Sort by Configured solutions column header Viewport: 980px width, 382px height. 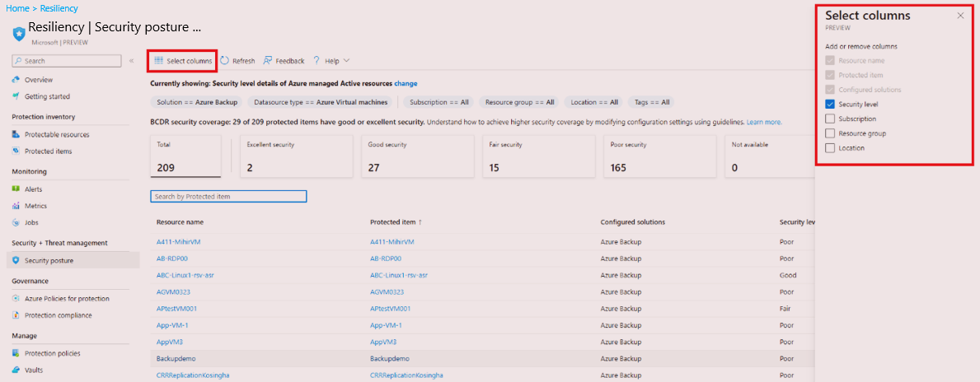pyautogui.click(x=632, y=222)
